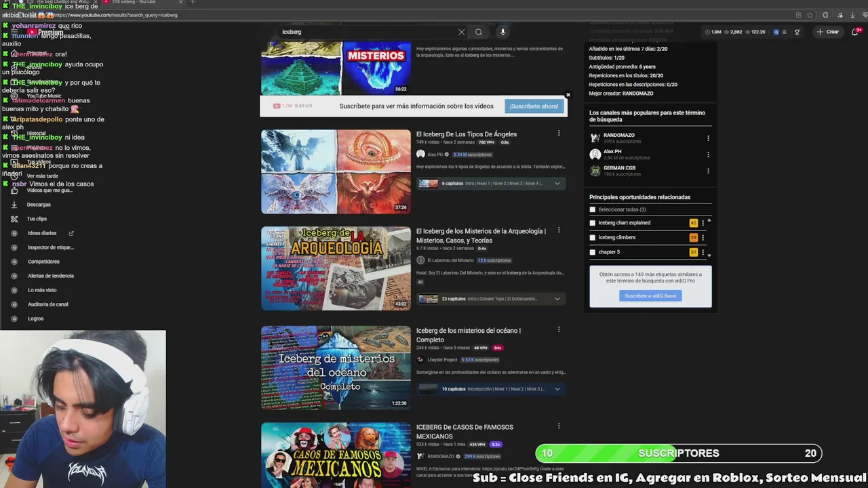Click ¡Suscríbete ahora! button

[534, 106]
